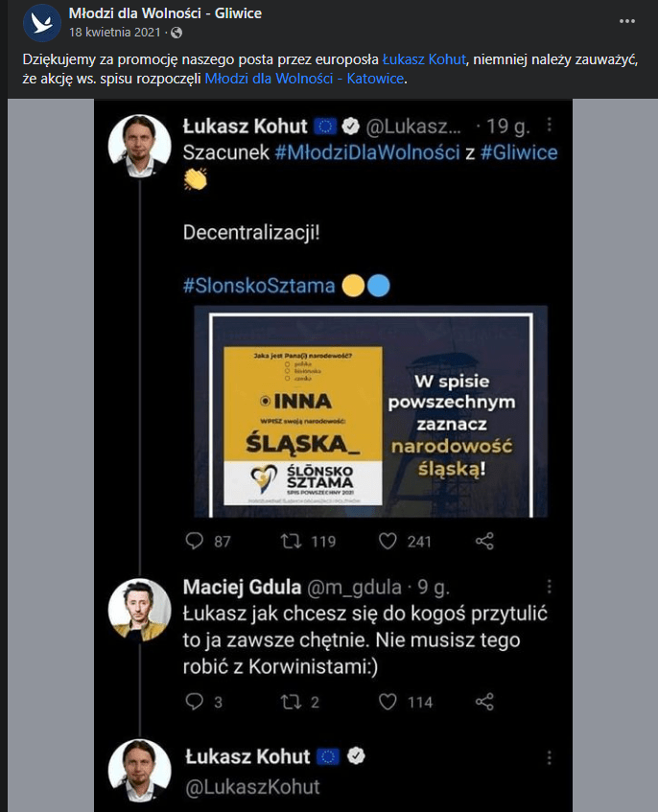Open three-dot menu on Kohut's tweet
Screen dimensions: 658x812
coord(548,126)
